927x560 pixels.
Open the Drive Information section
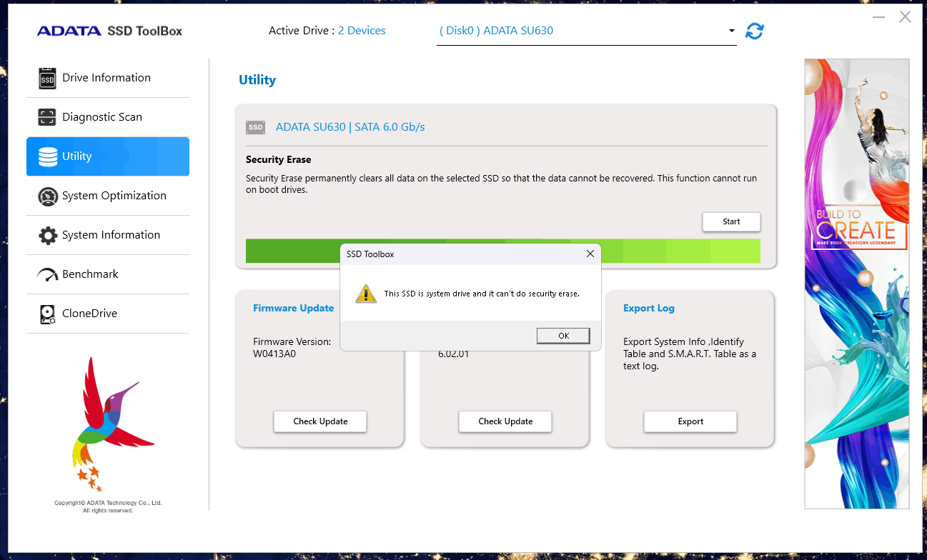click(108, 78)
